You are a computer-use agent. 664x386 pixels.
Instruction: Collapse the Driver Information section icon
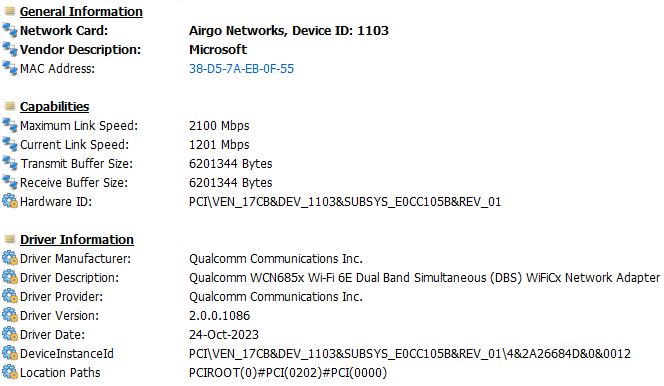pyautogui.click(x=10, y=239)
